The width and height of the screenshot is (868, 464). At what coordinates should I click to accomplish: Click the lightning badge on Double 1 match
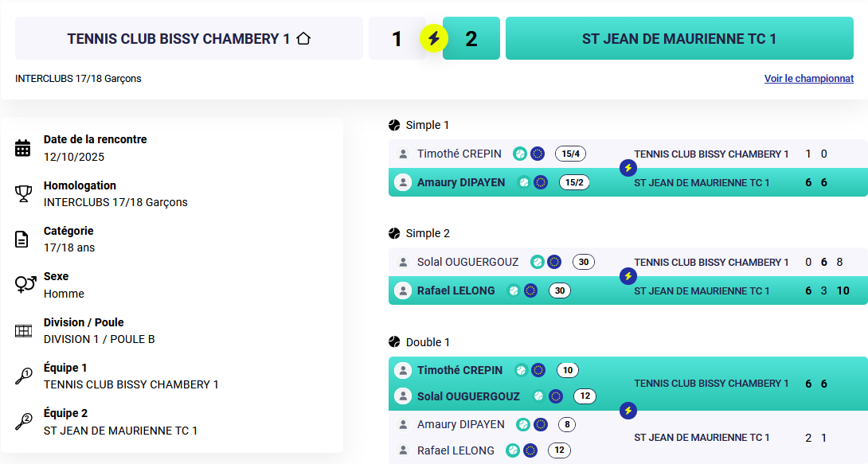(628, 411)
